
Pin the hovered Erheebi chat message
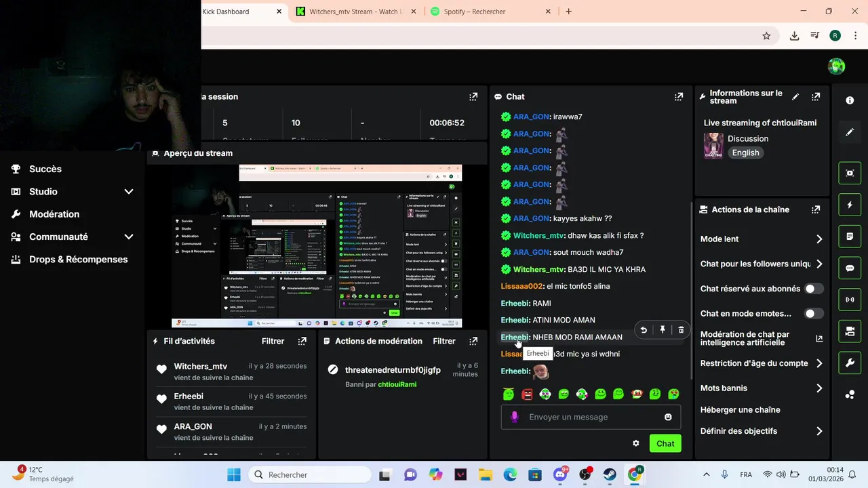pos(663,330)
